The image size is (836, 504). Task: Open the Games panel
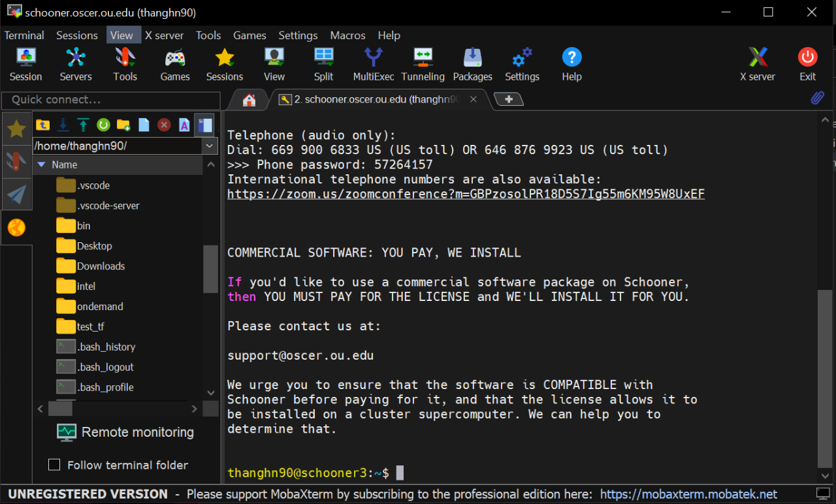pos(174,63)
